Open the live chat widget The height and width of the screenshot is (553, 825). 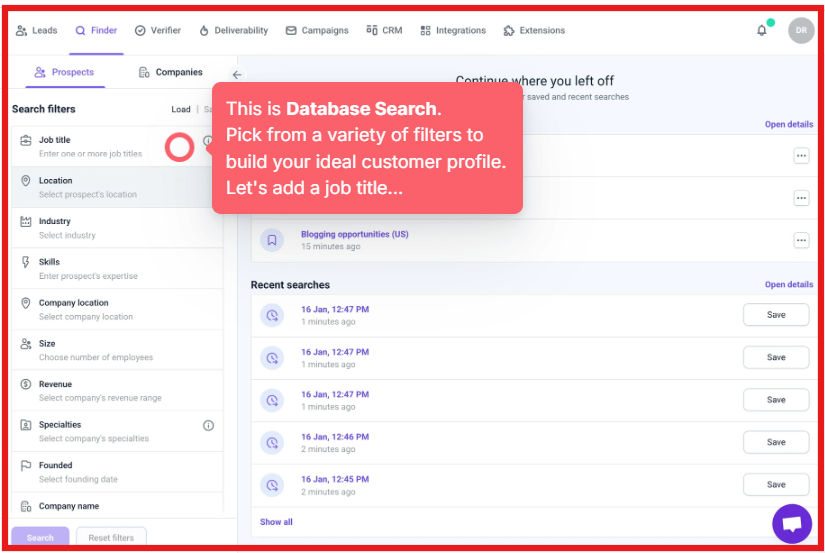pos(792,524)
